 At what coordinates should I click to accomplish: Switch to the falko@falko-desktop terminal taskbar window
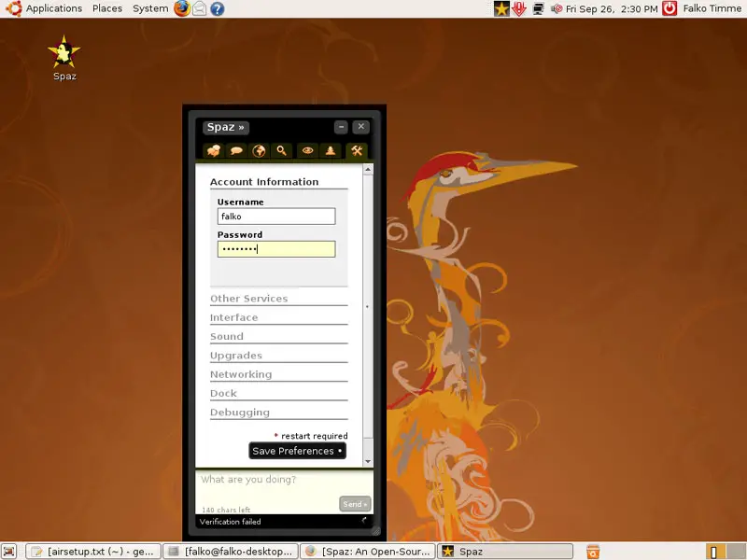(x=231, y=552)
